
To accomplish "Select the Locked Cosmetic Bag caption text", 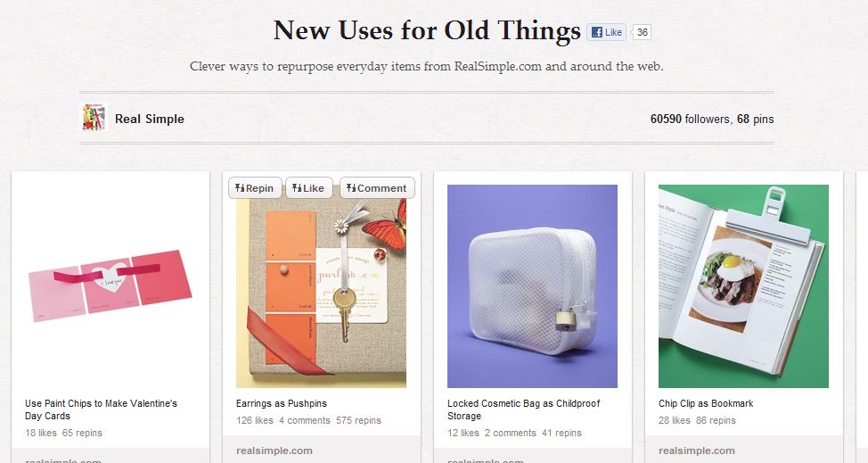I will [x=523, y=409].
